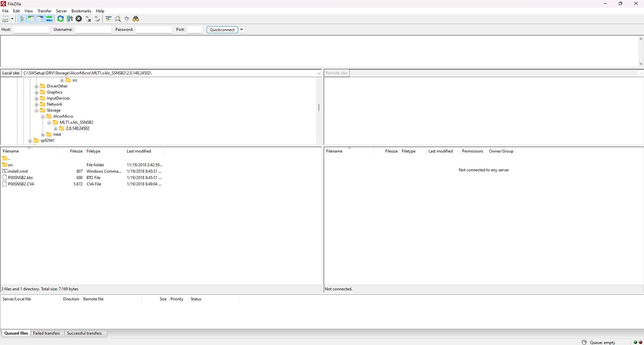The width and height of the screenshot is (644, 345).
Task: Switch to Failed transfers tab
Action: click(x=47, y=333)
